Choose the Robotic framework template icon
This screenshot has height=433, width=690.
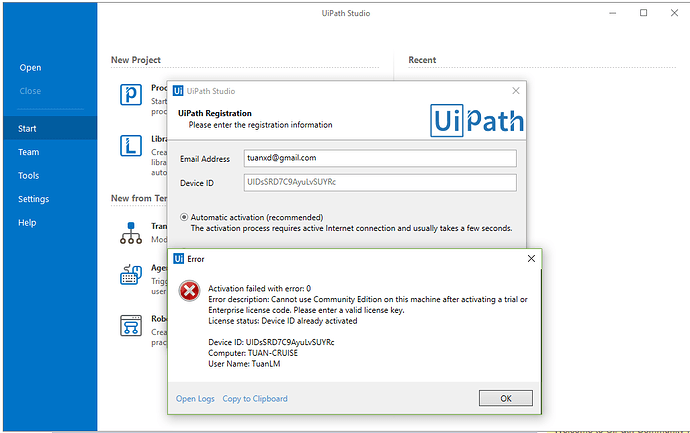pos(131,326)
